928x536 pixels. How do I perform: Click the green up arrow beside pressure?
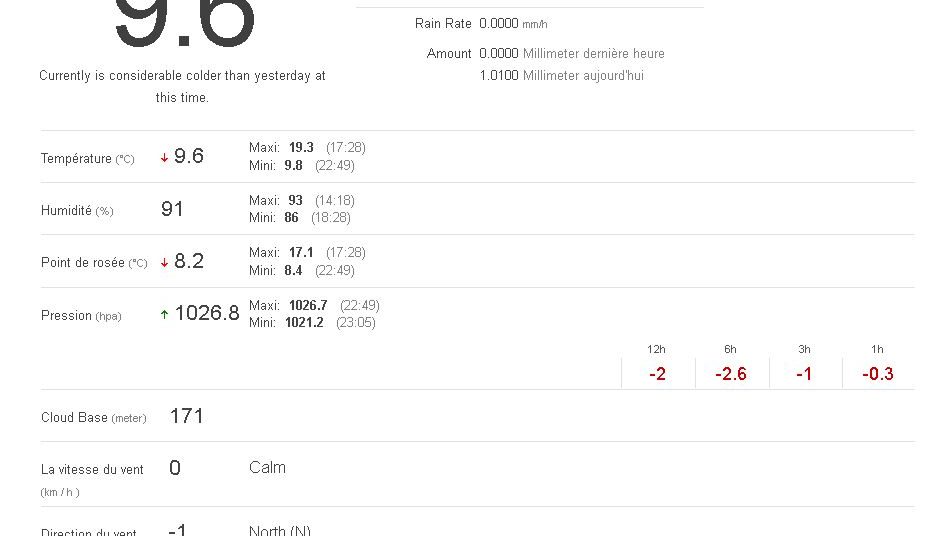pyautogui.click(x=164, y=314)
